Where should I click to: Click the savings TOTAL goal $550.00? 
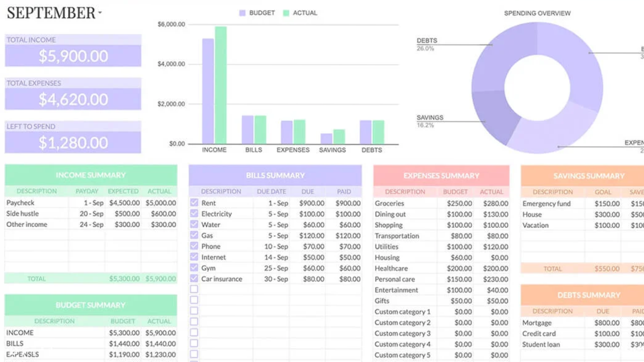607,269
